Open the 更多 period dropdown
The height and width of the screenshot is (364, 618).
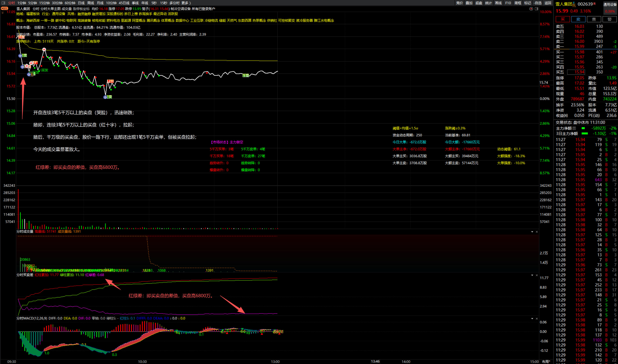tap(186, 3)
